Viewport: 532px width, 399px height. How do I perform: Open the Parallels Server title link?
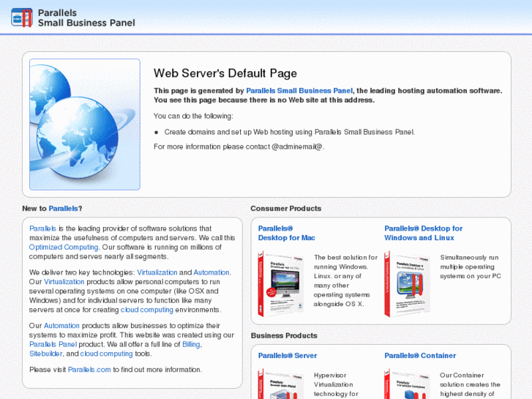click(288, 356)
